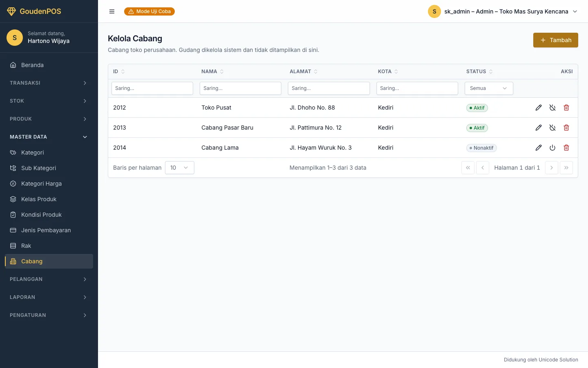Image resolution: width=588 pixels, height=368 pixels.
Task: Sort table by Kota column
Action: point(388,72)
